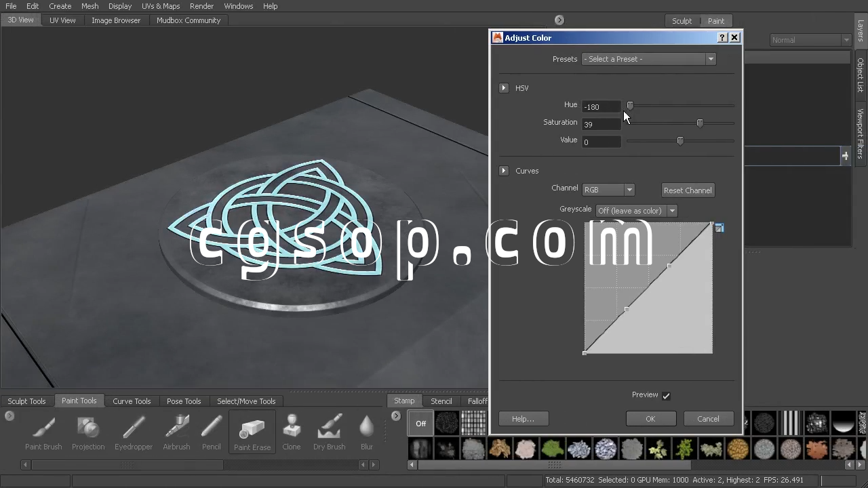Collapse the HSV section
This screenshot has height=488, width=868.
503,88
